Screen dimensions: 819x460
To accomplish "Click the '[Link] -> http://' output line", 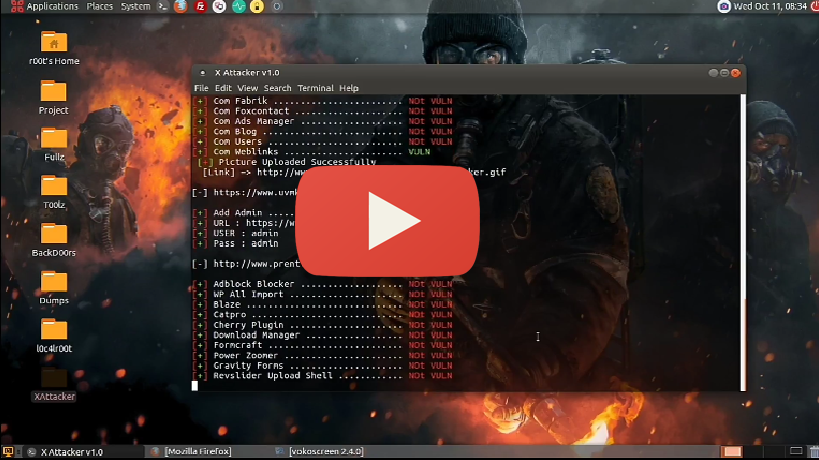I will pyautogui.click(x=354, y=172).
